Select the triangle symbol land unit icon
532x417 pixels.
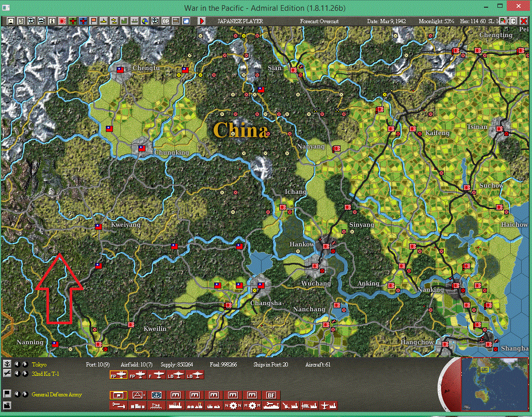click(x=137, y=395)
